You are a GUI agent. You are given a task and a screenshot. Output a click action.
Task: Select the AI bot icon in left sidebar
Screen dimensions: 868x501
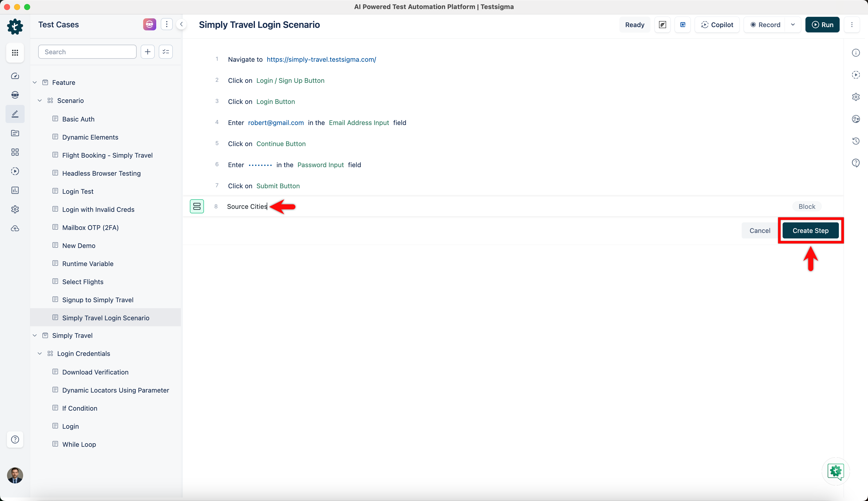(15, 95)
